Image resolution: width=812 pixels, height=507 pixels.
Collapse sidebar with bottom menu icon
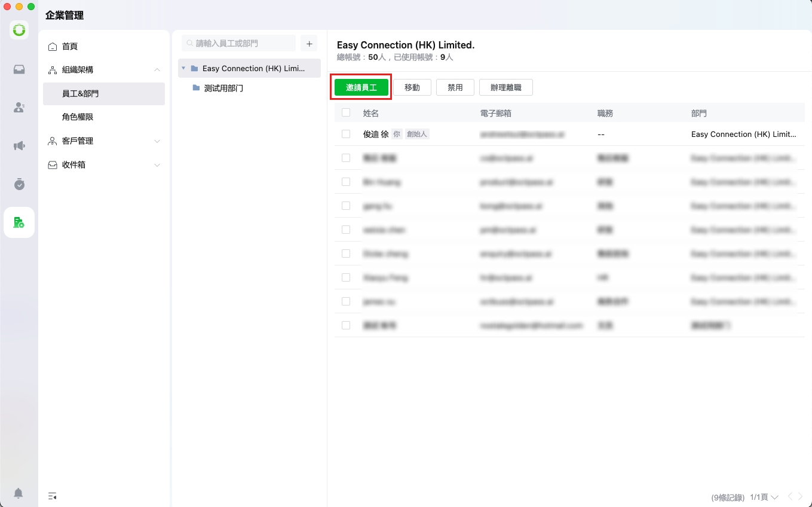(53, 496)
